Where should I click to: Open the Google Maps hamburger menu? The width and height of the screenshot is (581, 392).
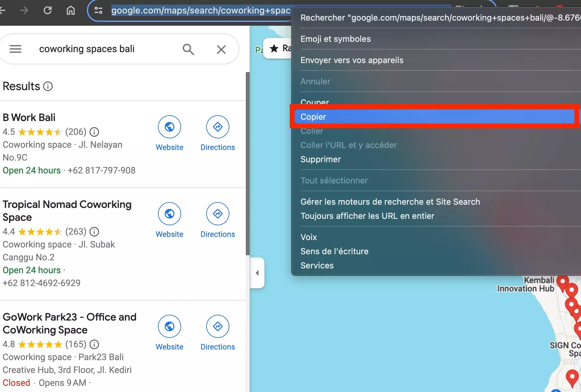click(15, 49)
